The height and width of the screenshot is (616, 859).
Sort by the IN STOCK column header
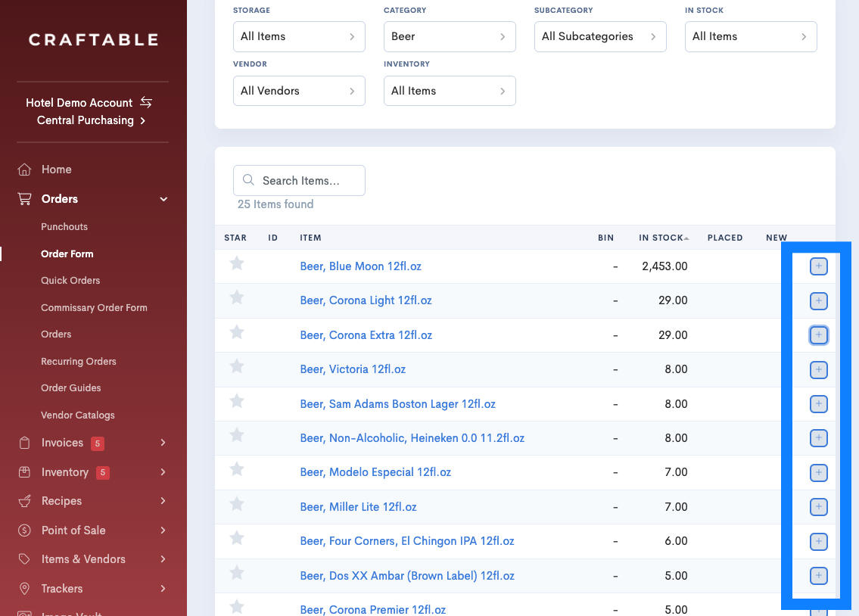click(664, 238)
